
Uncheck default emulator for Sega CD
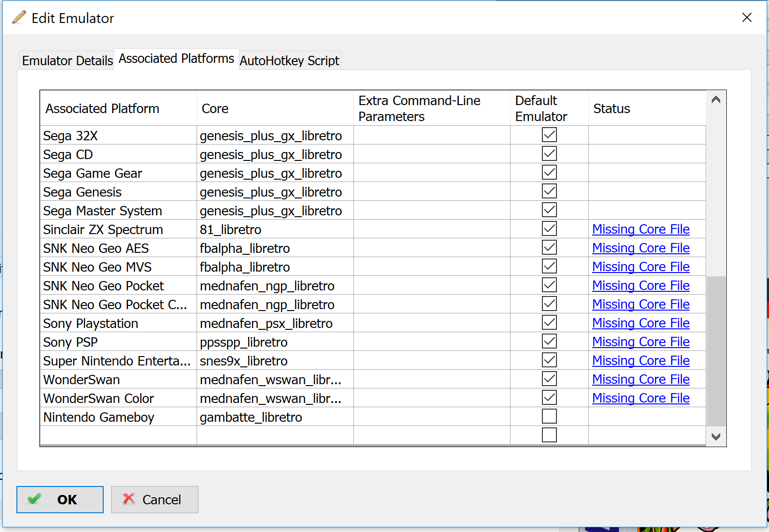point(549,154)
